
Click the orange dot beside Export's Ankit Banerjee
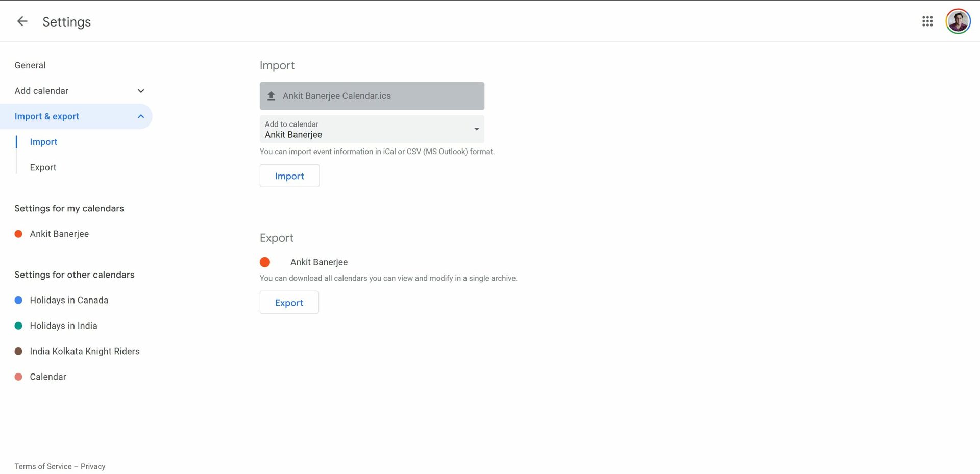(x=265, y=262)
